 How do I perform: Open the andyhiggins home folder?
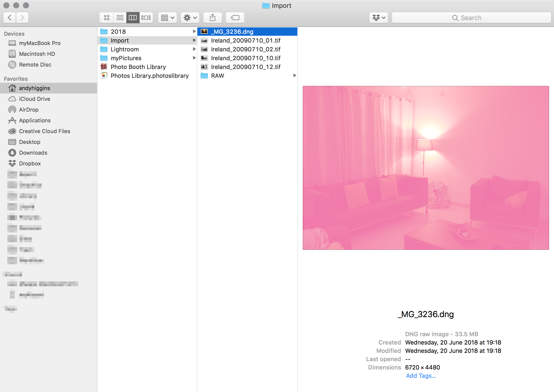[x=48, y=88]
